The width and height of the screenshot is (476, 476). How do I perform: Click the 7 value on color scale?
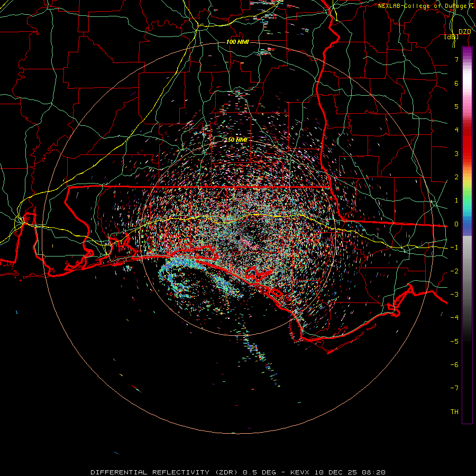(456, 60)
